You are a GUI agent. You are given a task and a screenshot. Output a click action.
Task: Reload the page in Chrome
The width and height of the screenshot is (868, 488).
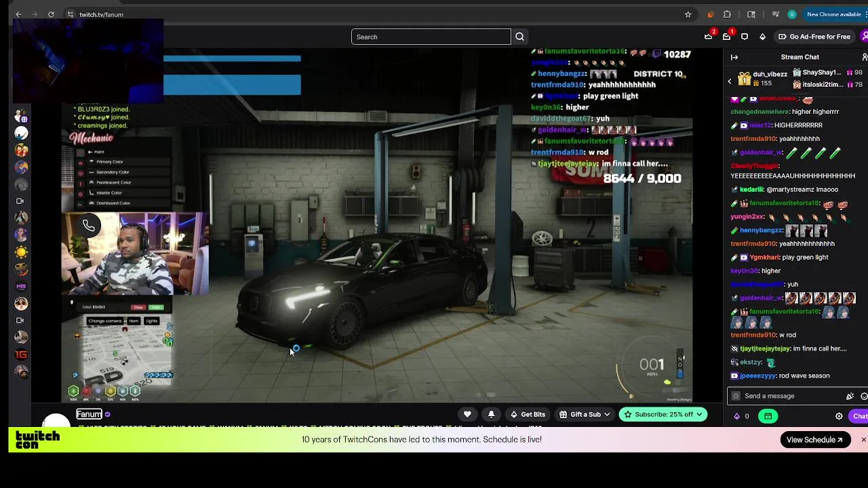click(x=51, y=14)
